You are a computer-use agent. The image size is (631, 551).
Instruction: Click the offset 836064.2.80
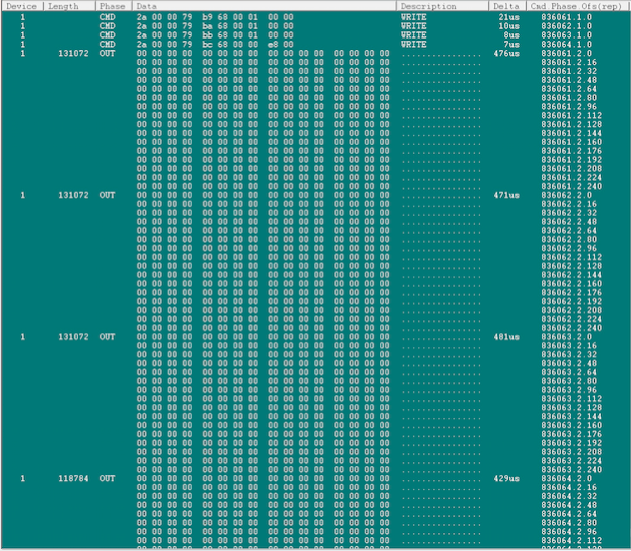(569, 522)
